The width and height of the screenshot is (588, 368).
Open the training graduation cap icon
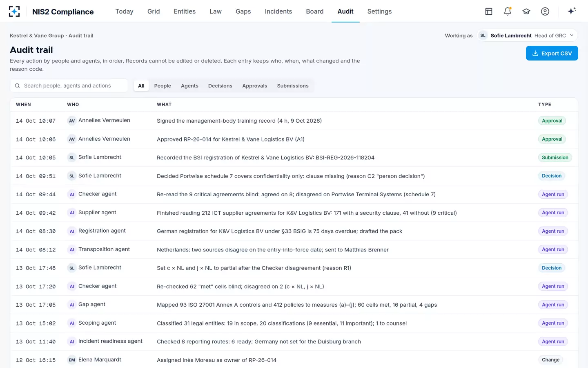(526, 11)
